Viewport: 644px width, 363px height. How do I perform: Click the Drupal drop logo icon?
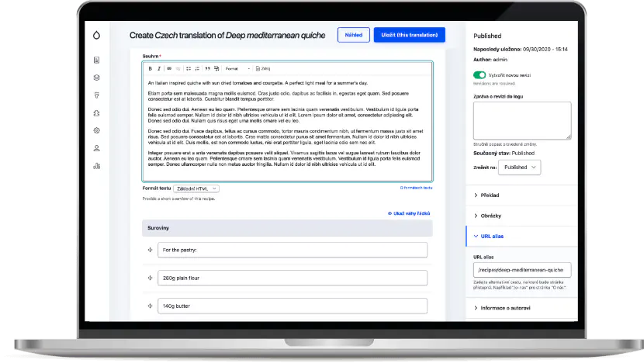tap(96, 35)
